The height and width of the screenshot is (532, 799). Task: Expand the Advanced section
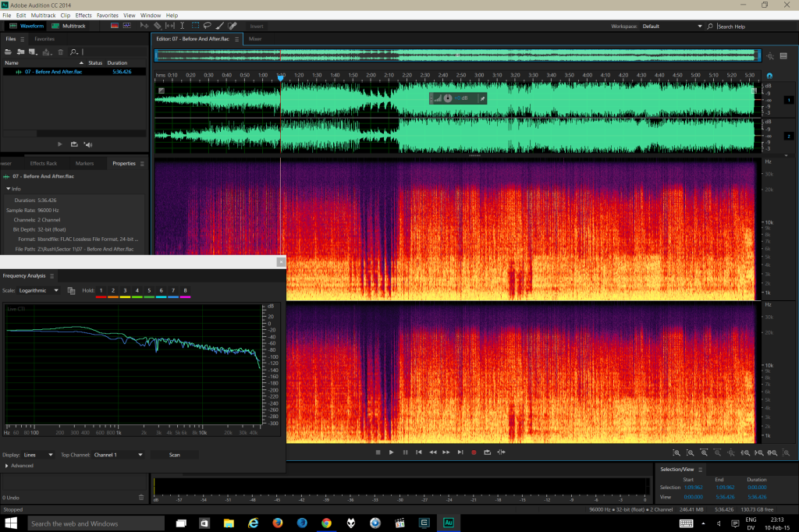click(x=21, y=466)
